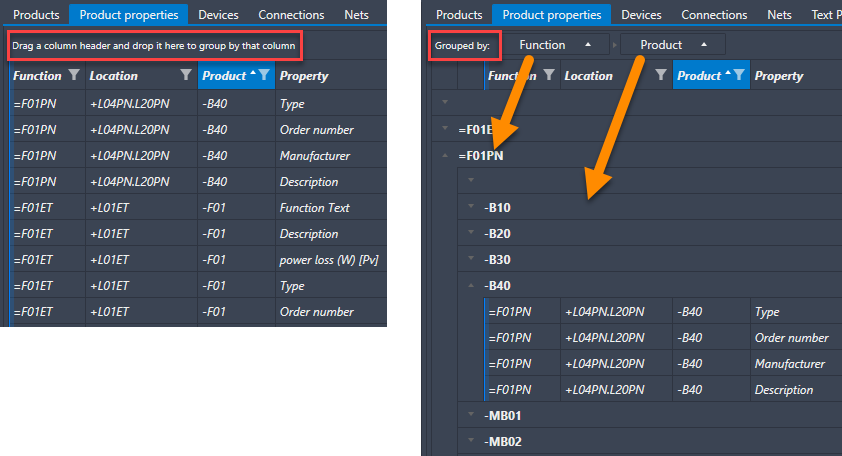
Task: Select the 'power loss (W) [Pv]' property cell
Action: point(328,260)
